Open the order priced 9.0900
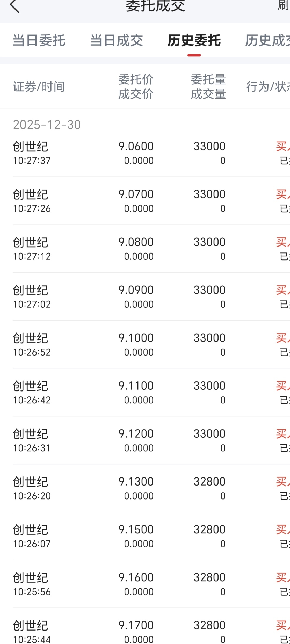Image resolution: width=290 pixels, height=644 pixels. [x=145, y=297]
